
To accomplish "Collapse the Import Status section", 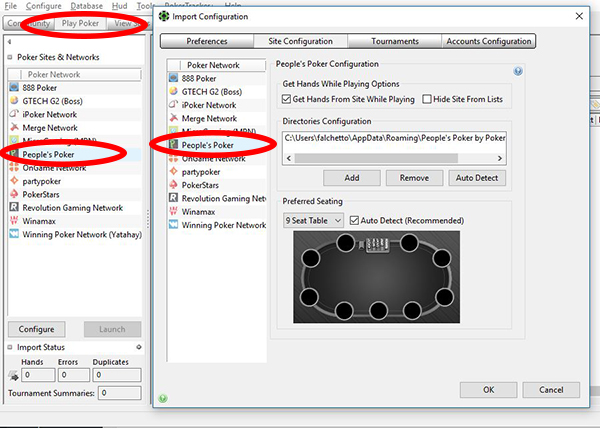I will point(10,347).
